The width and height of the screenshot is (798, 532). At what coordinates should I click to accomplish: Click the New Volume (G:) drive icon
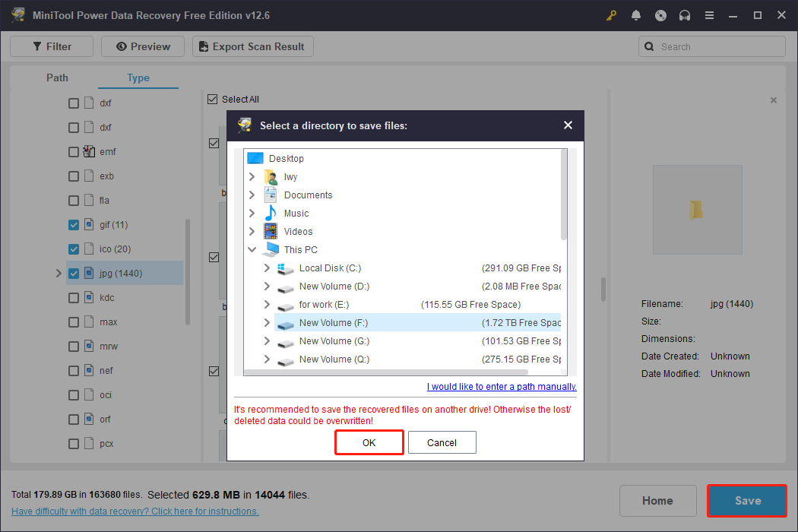[x=286, y=343]
